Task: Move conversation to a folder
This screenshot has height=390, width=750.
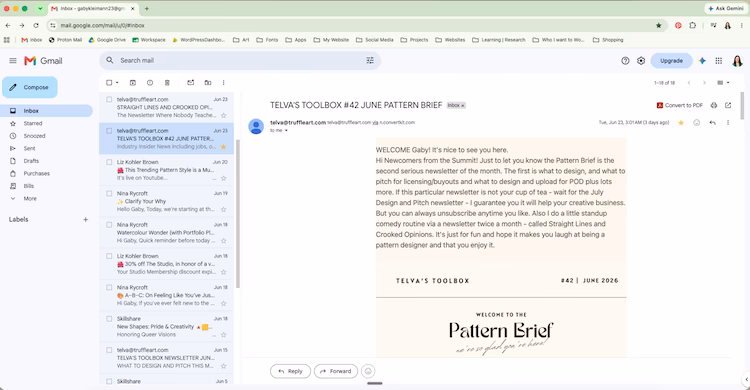Action: pyautogui.click(x=208, y=83)
